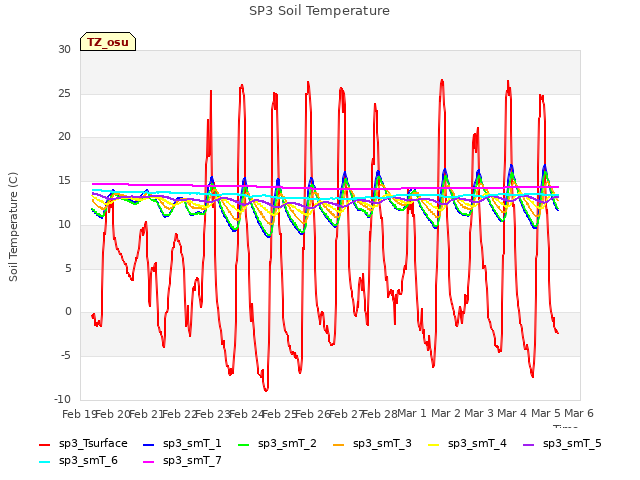Click the 25 y-axis tick label
The image size is (640, 480).
[64, 93]
